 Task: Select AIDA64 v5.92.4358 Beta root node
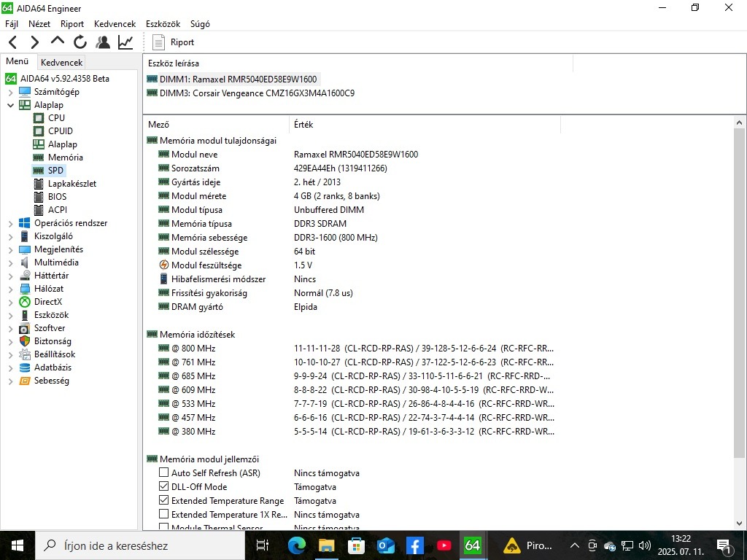[64, 79]
